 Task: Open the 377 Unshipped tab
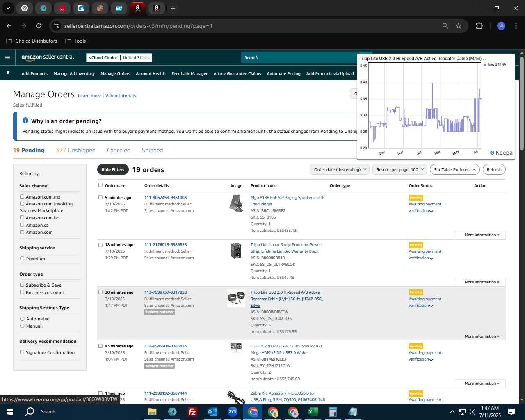75,150
